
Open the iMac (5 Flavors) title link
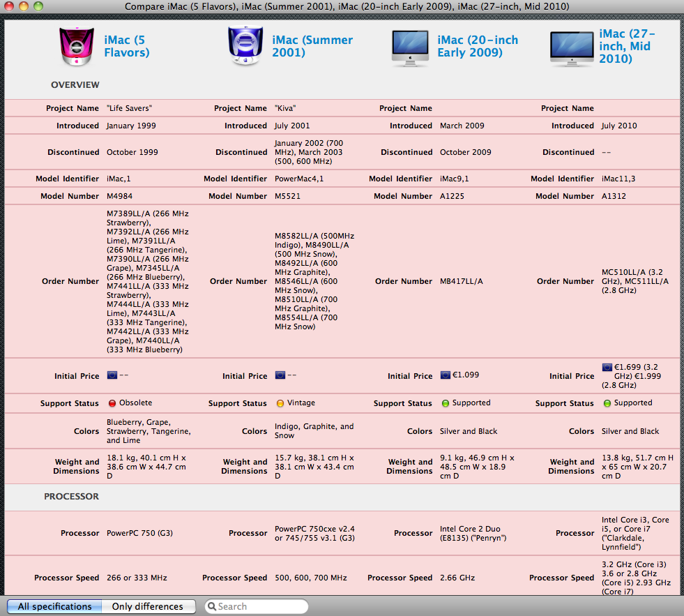point(126,46)
